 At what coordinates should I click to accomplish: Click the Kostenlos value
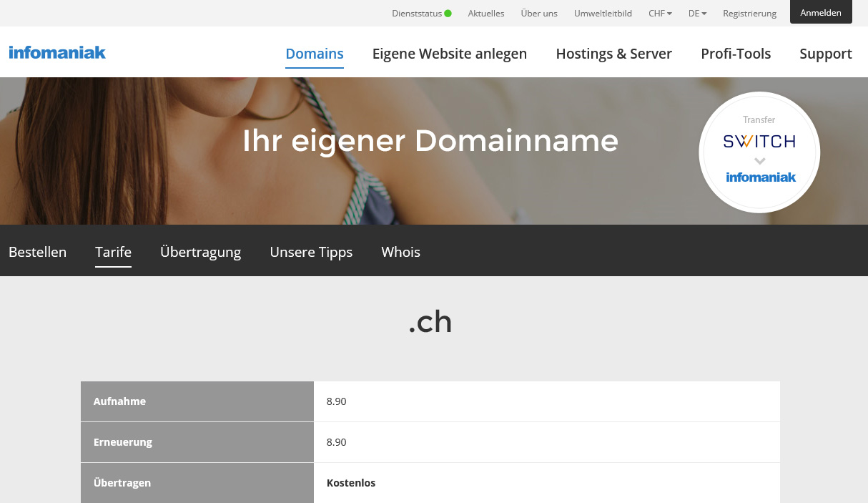(x=351, y=483)
